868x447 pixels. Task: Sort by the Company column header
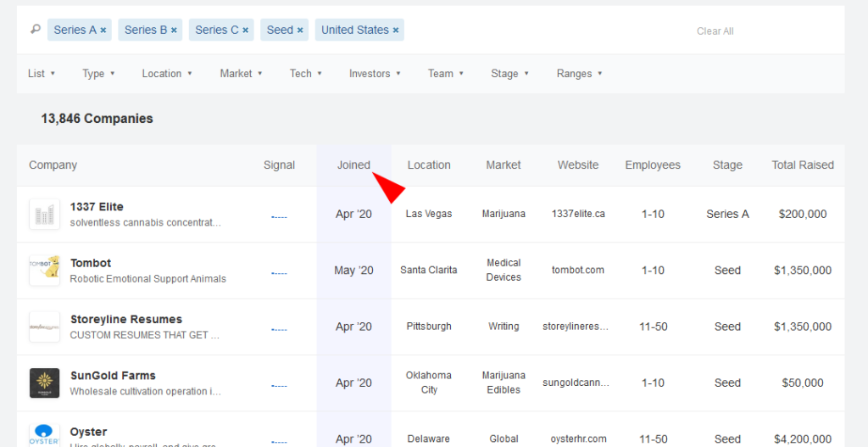53,165
